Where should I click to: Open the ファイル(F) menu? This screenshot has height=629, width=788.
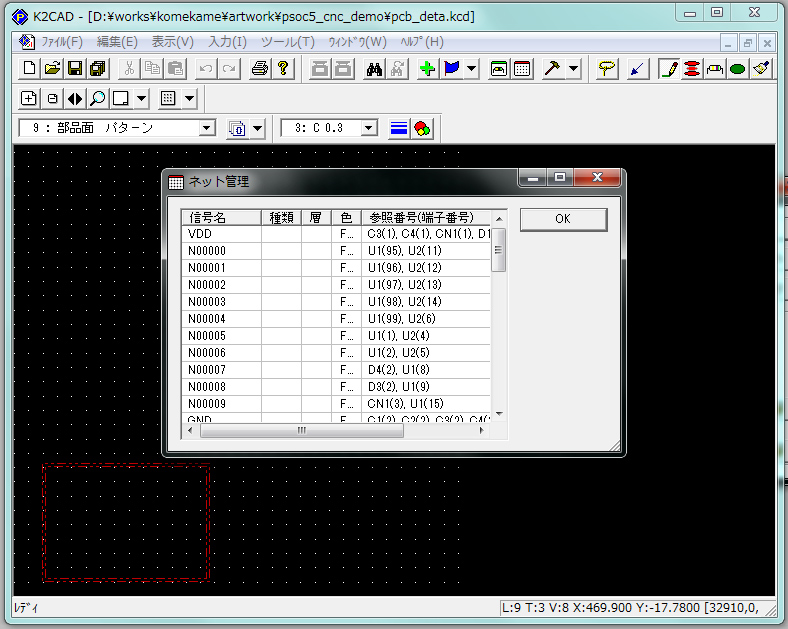tap(62, 42)
